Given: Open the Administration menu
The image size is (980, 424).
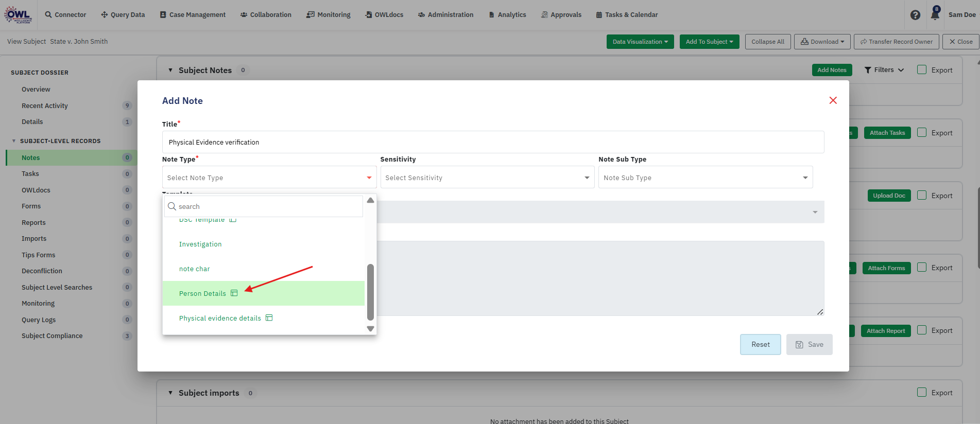Looking at the screenshot, I should coord(445,14).
